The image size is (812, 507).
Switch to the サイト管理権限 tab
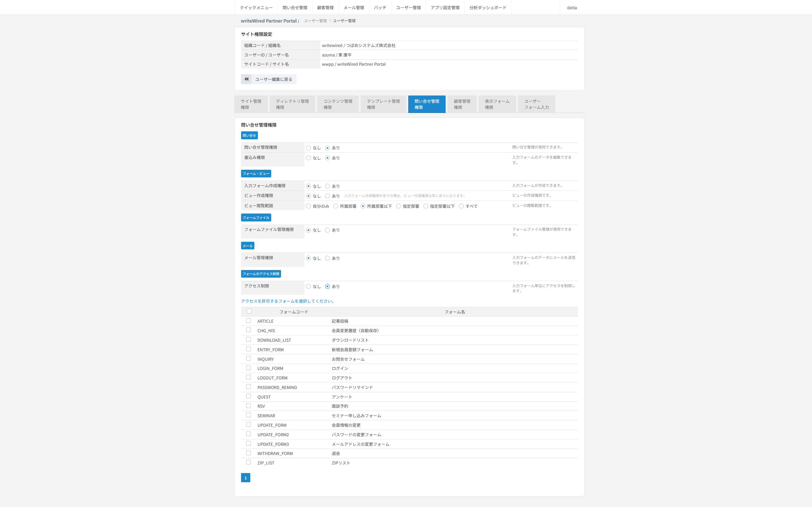pyautogui.click(x=251, y=104)
